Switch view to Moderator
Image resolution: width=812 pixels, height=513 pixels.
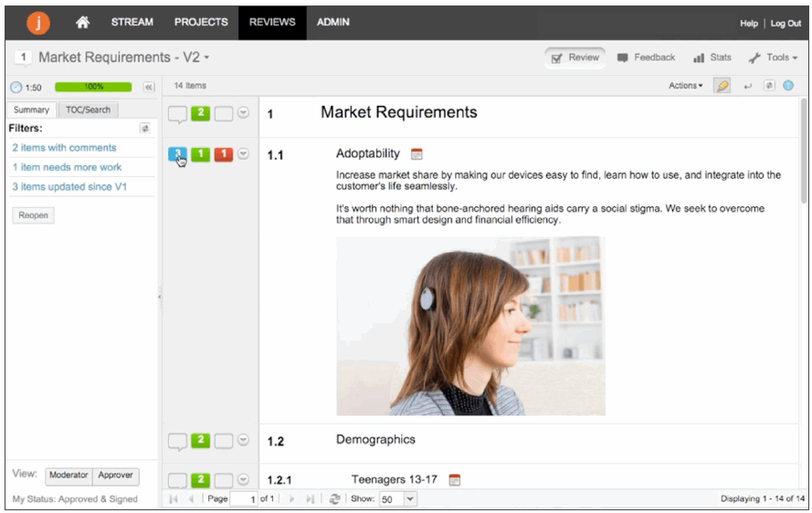point(68,476)
